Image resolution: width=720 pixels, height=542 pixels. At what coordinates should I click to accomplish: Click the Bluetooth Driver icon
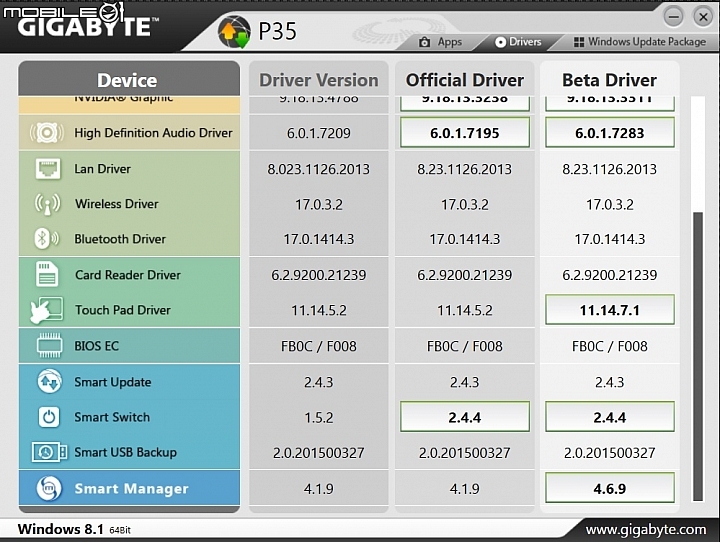point(47,239)
